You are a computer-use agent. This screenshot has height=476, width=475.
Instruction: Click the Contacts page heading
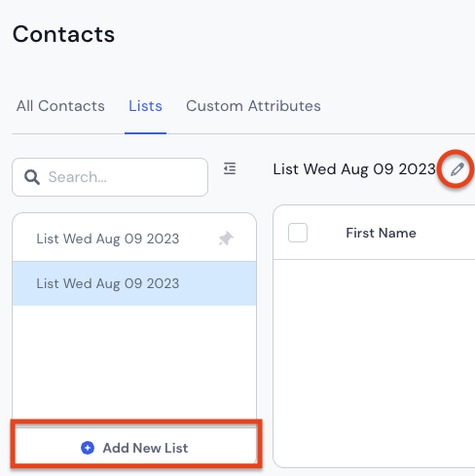click(63, 34)
